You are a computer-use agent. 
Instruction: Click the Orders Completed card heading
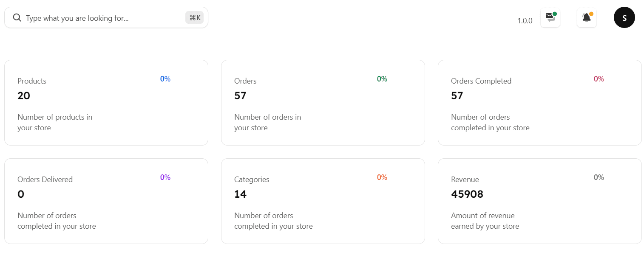481,81
